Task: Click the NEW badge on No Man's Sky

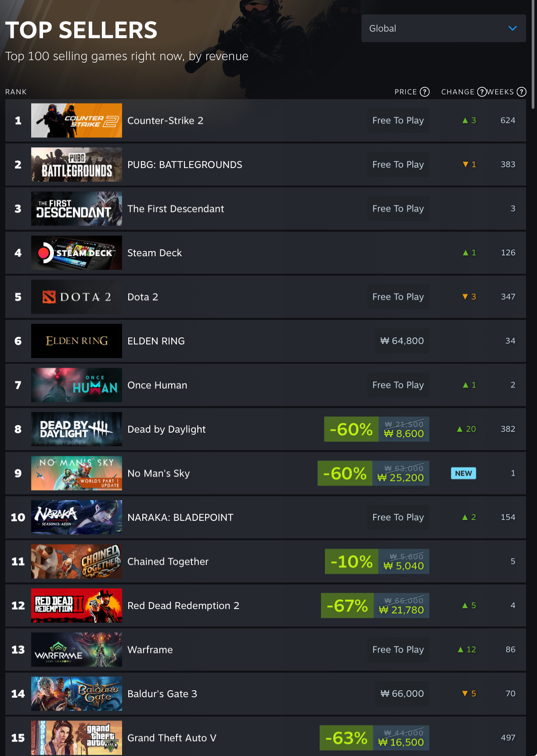Action: (464, 473)
